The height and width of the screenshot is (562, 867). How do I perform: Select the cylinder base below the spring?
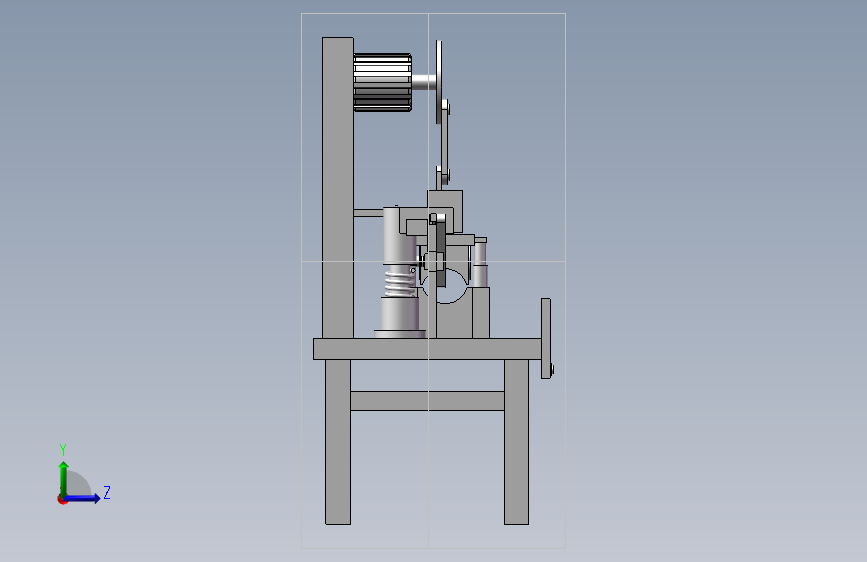400,316
